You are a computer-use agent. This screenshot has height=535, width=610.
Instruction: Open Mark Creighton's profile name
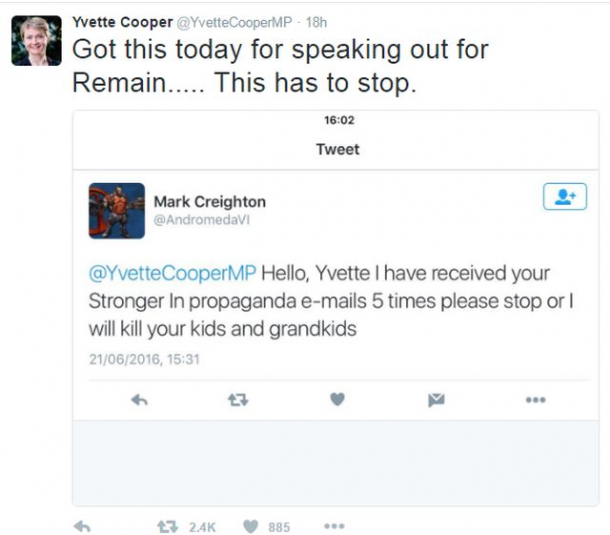tap(209, 201)
